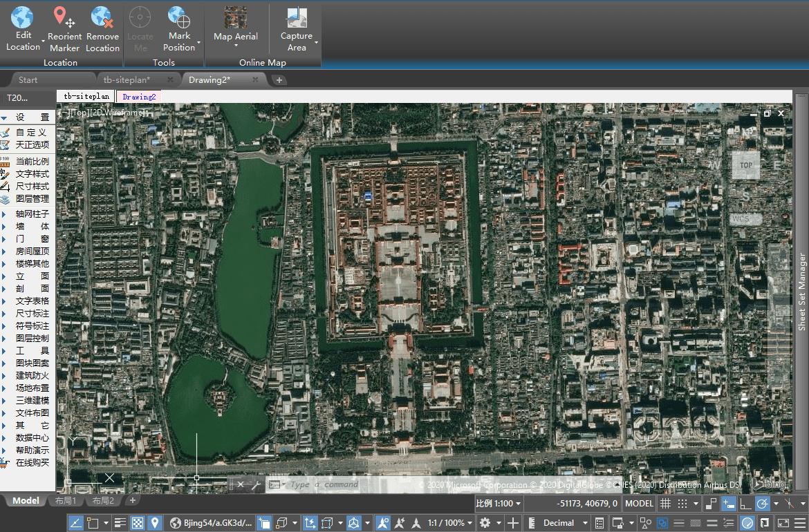Toggle polar tracking in status bar
The height and width of the screenshot is (532, 809).
click(x=763, y=504)
